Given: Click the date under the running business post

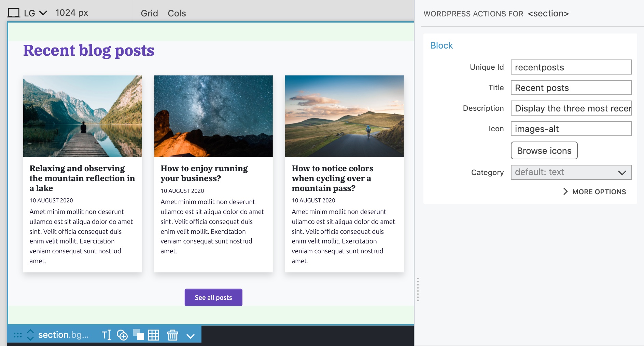Looking at the screenshot, I should [x=182, y=191].
